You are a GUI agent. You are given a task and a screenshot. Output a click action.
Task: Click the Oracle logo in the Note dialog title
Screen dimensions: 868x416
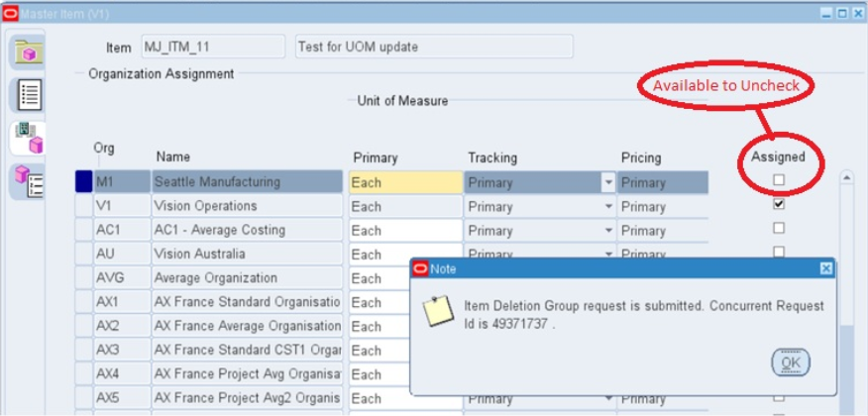point(420,268)
